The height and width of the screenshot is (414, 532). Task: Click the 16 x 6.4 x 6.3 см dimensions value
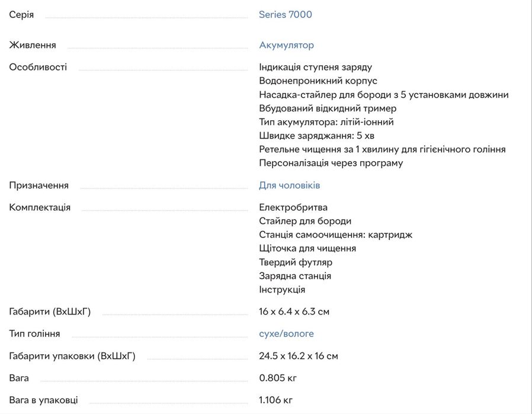[x=294, y=312]
